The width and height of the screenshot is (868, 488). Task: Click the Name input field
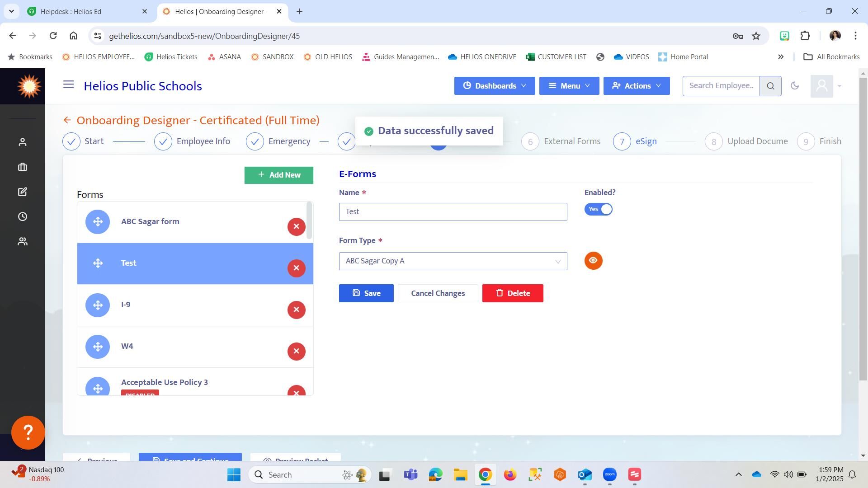click(x=453, y=212)
